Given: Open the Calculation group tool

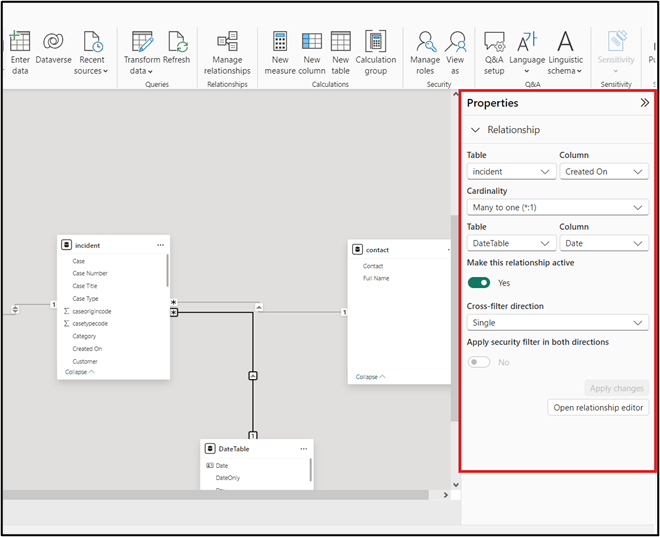Looking at the screenshot, I should click(x=376, y=42).
